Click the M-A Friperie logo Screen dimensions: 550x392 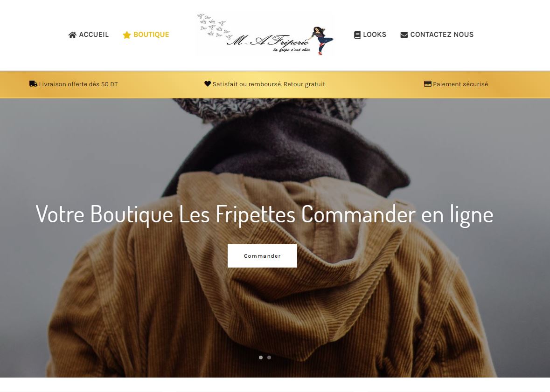[x=265, y=34]
